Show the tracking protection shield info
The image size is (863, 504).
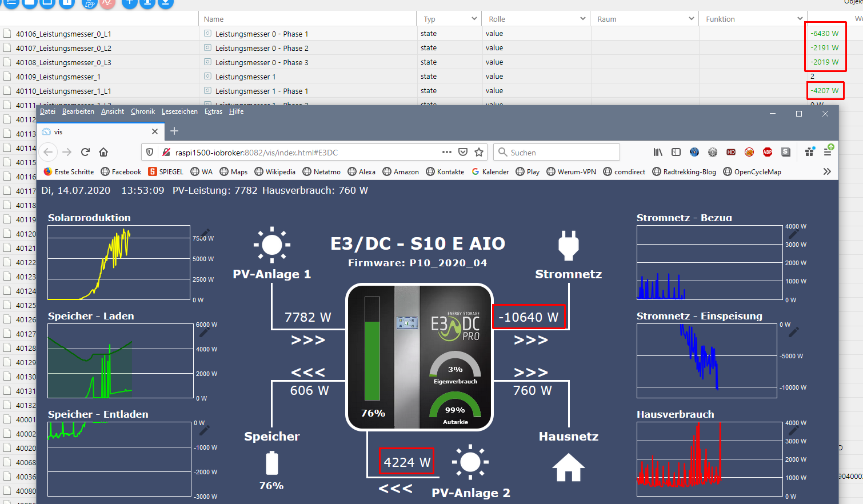coord(150,152)
